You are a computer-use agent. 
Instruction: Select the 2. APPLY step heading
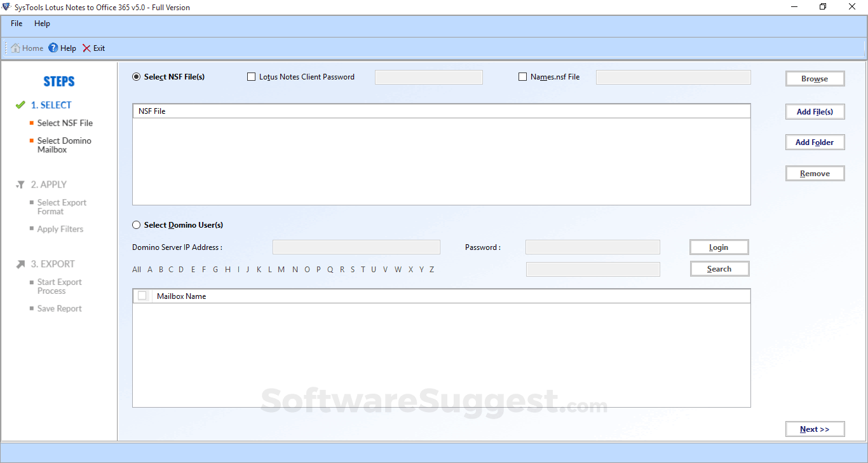(49, 184)
